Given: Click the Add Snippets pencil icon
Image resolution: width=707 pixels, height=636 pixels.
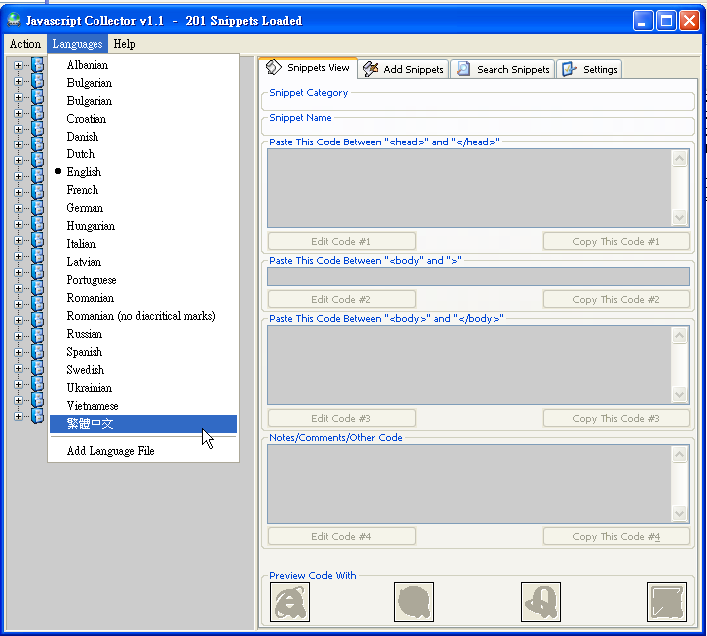Looking at the screenshot, I should (371, 69).
